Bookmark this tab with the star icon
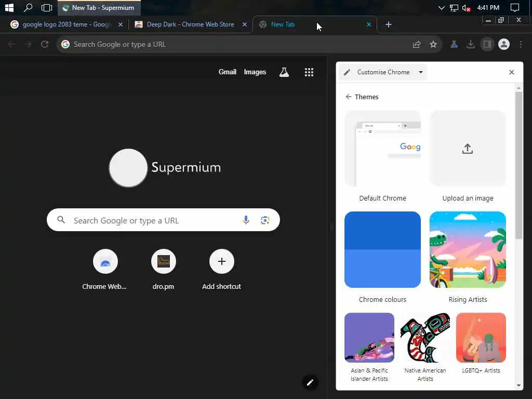Viewport: 532px width, 399px height. coord(433,45)
